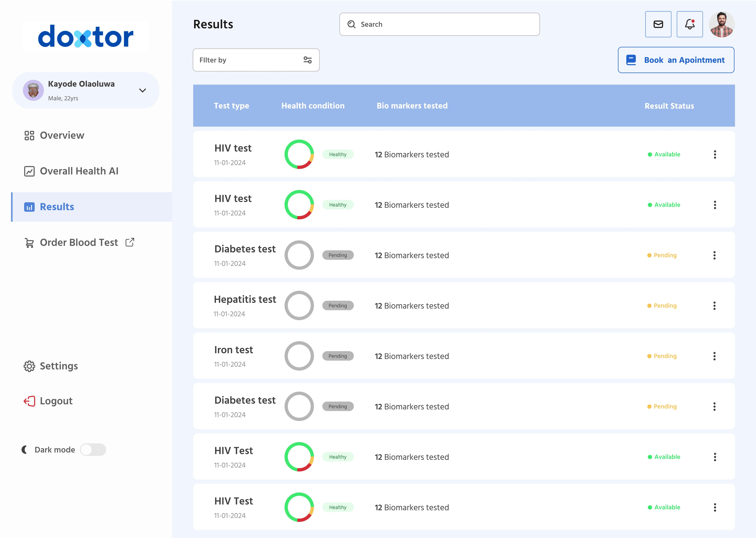Viewport: 756px width, 538px height.
Task: Go to Overview page
Action: [x=62, y=136]
